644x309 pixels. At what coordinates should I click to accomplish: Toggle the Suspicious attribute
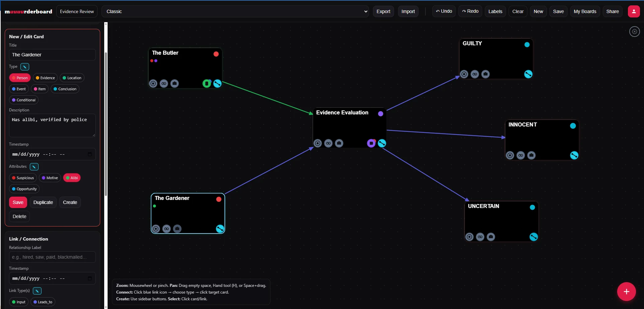23,178
